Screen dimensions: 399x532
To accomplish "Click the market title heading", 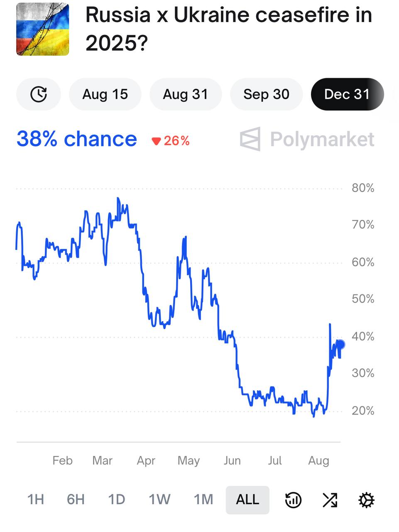I will (228, 29).
